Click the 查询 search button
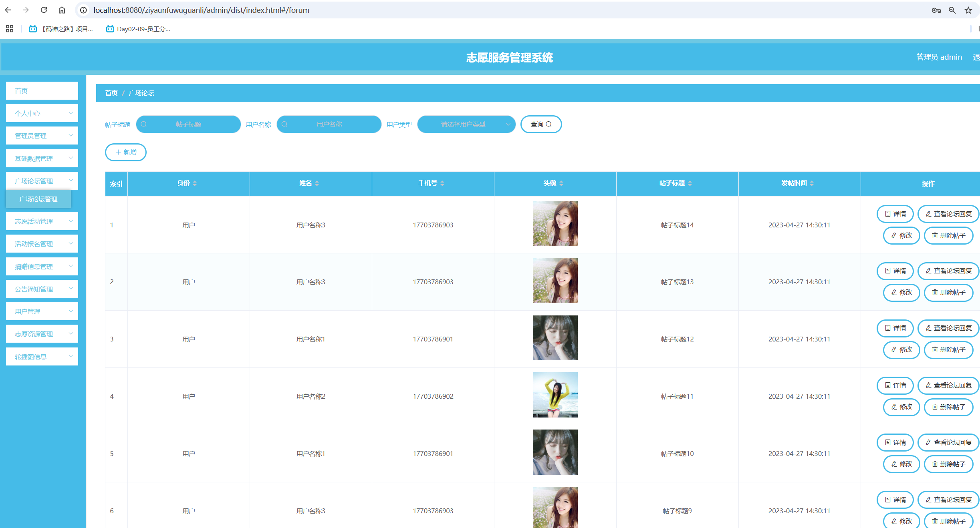This screenshot has height=528, width=980. pyautogui.click(x=541, y=124)
